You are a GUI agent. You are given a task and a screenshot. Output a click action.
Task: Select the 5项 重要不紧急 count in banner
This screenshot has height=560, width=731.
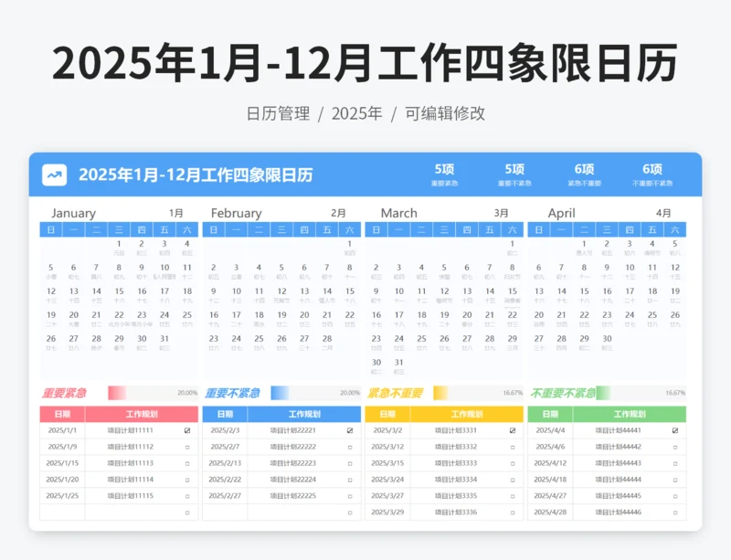pyautogui.click(x=514, y=174)
